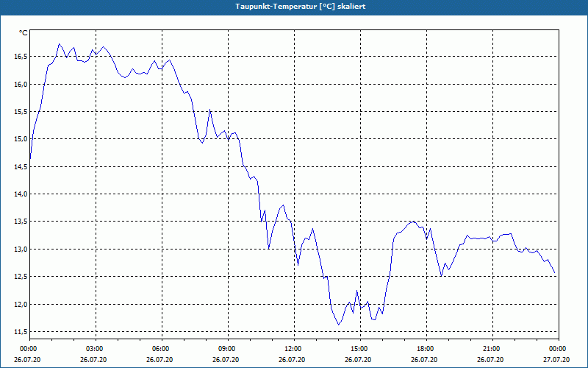
Task: Select the °C unit label on the y-axis
Action: point(23,33)
